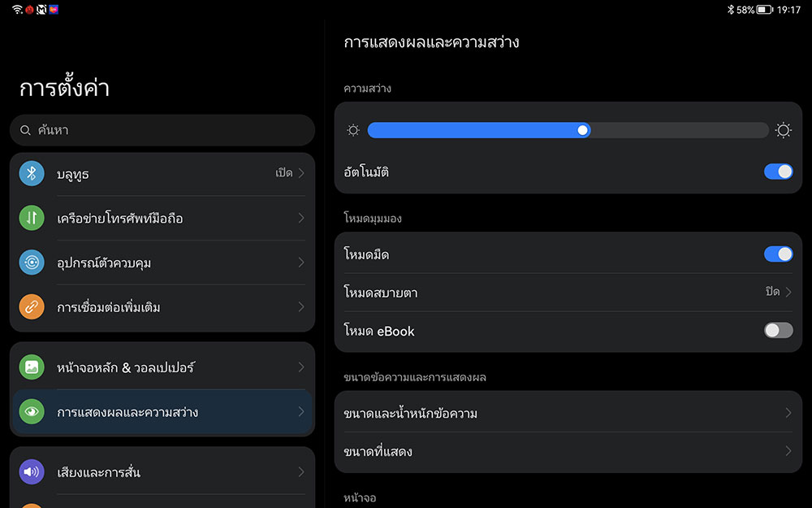
Task: Expand โหมดสบายตา chevron showing ปิด
Action: pyautogui.click(x=788, y=292)
